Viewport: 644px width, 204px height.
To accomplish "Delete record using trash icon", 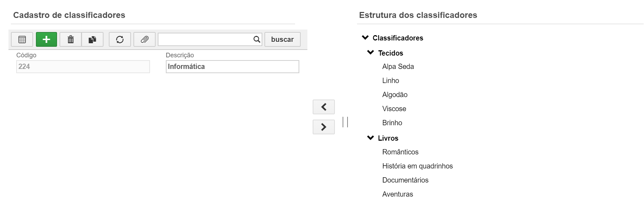I will click(x=70, y=39).
